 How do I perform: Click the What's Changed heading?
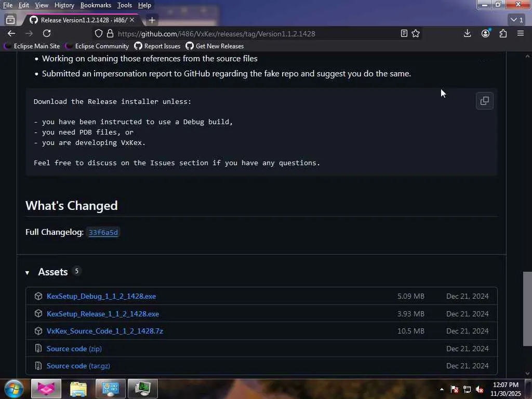[72, 206]
